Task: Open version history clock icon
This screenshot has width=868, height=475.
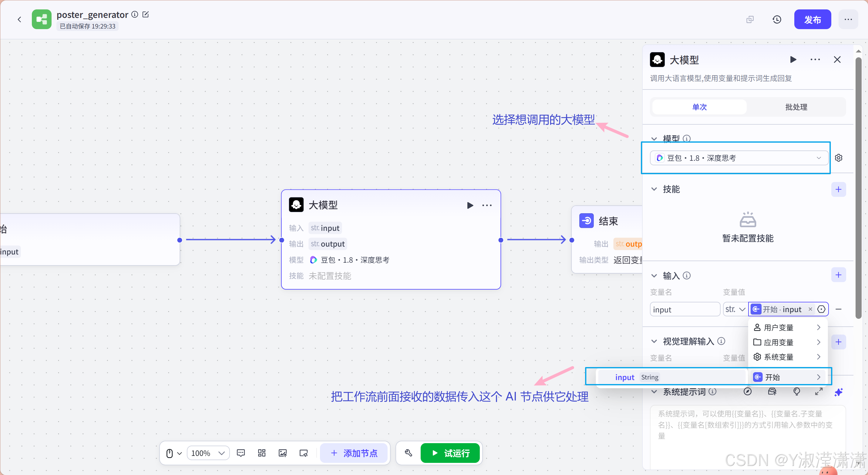Action: tap(777, 19)
